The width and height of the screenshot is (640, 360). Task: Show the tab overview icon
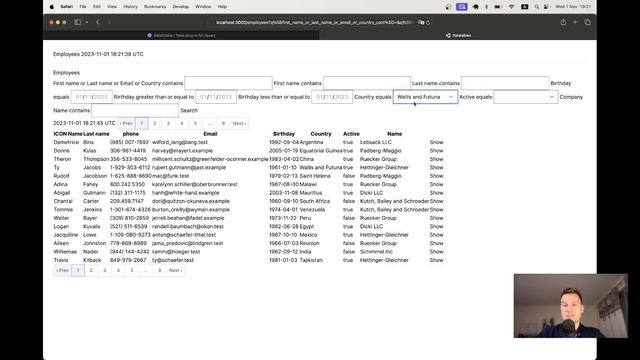coord(587,22)
